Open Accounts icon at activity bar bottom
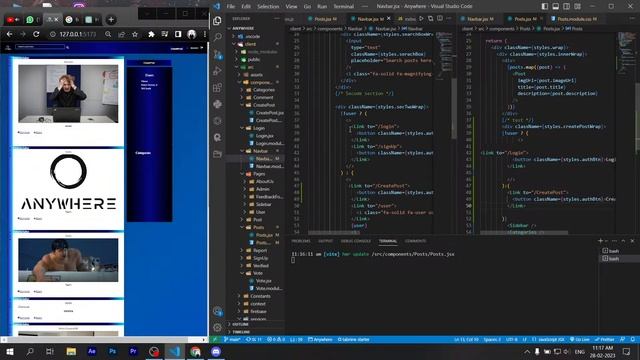Screen dimensions: 640x360 pos(218,311)
